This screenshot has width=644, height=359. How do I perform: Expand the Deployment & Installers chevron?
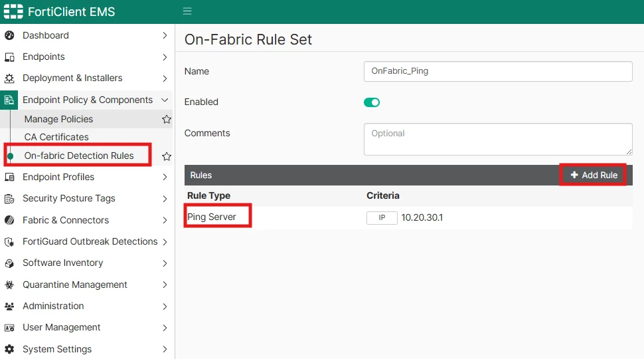165,78
